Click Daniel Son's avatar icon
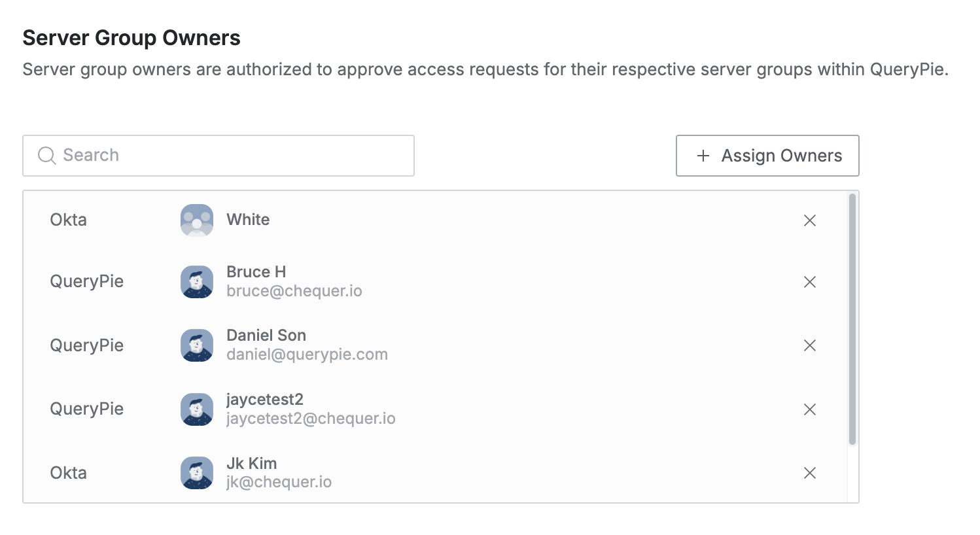The width and height of the screenshot is (980, 535). (197, 345)
